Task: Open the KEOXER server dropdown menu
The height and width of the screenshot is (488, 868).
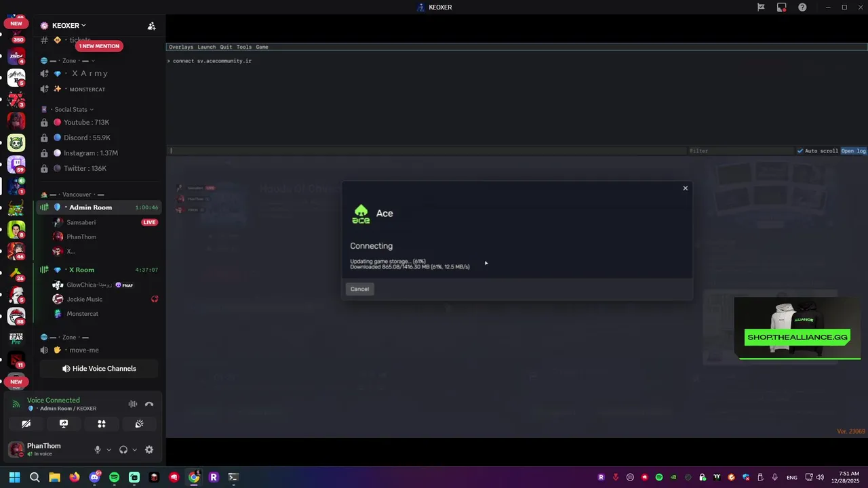Action: pyautogui.click(x=69, y=26)
